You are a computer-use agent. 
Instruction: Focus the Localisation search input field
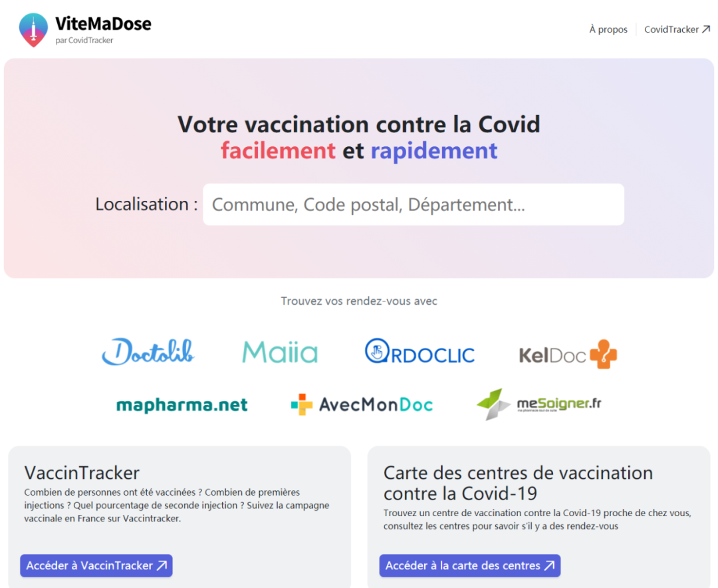(413, 205)
